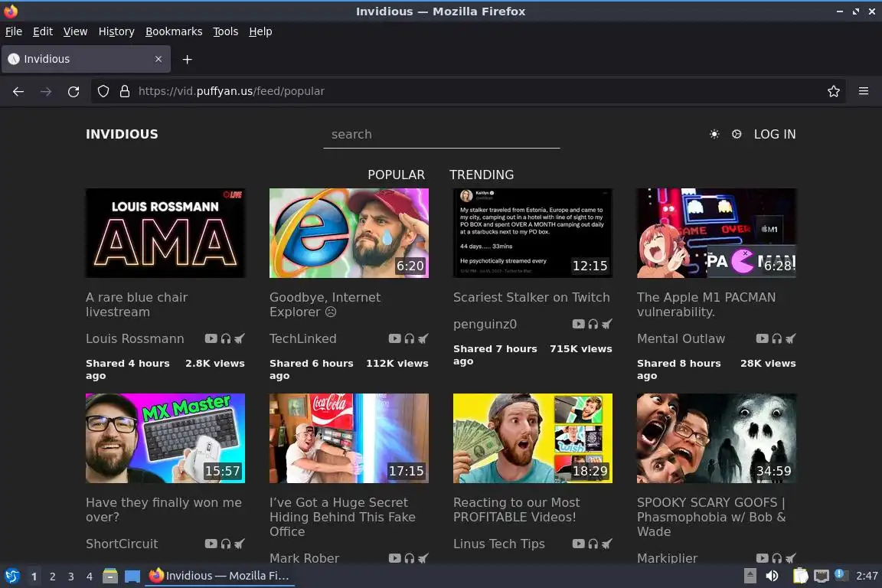Switch to the Trending feed

[482, 175]
